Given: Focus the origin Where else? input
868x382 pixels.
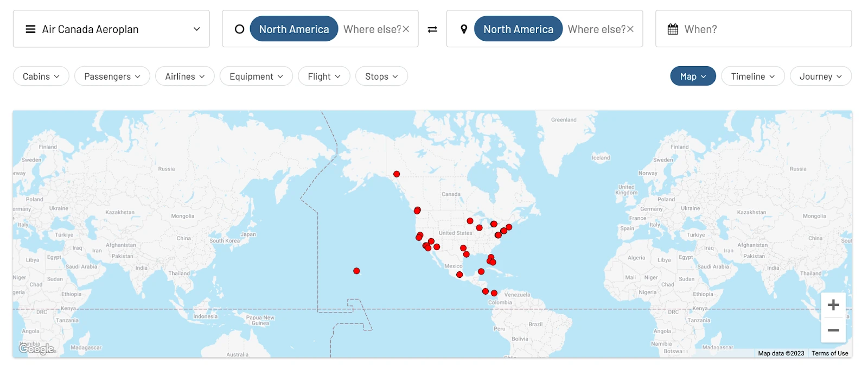Looking at the screenshot, I should 372,29.
